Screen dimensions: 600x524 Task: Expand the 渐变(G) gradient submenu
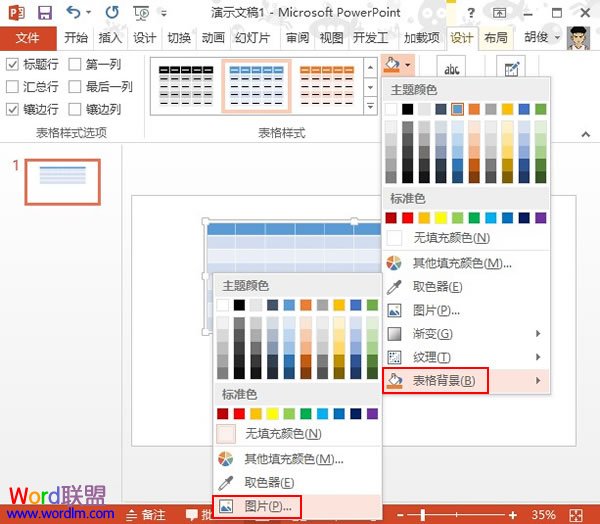538,333
